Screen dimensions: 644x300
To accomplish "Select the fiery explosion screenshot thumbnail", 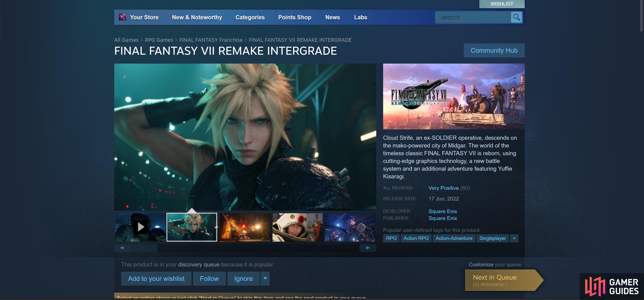I will [245, 227].
